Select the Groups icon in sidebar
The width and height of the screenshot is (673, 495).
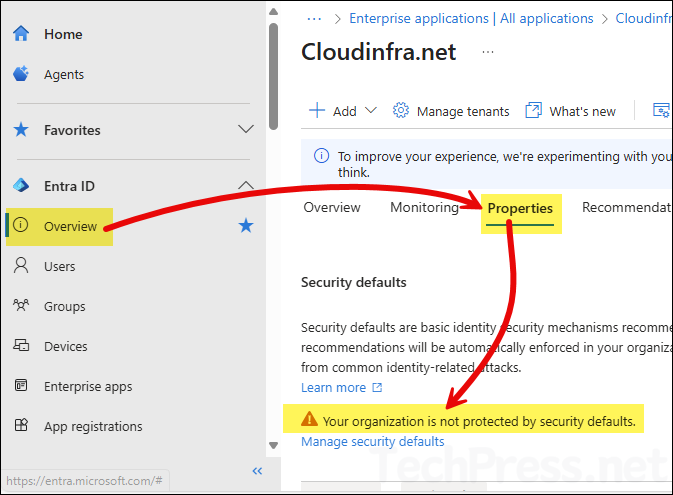click(x=21, y=306)
